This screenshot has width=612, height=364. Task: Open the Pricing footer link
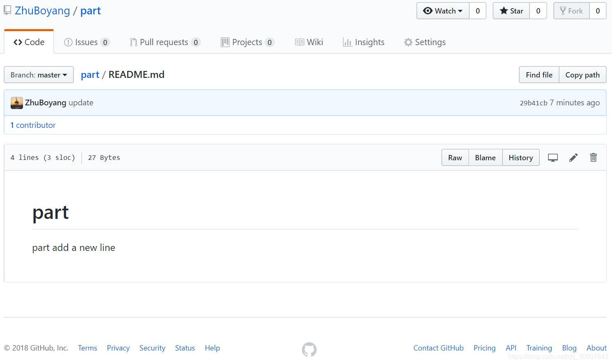pyautogui.click(x=484, y=348)
